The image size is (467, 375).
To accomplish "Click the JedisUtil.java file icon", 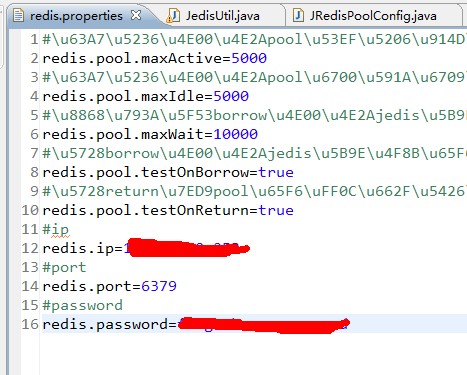I will point(173,16).
